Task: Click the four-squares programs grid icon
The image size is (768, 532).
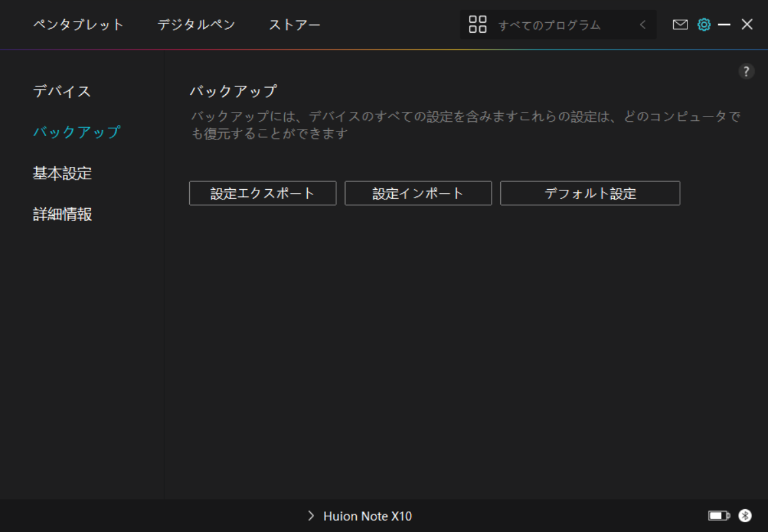Action: [x=478, y=25]
